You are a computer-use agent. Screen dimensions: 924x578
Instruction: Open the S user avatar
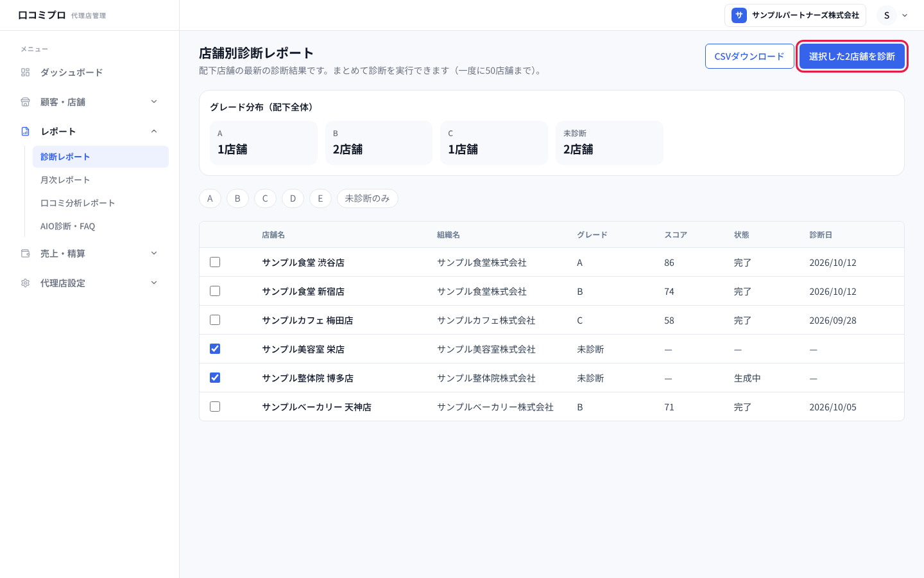tap(887, 15)
